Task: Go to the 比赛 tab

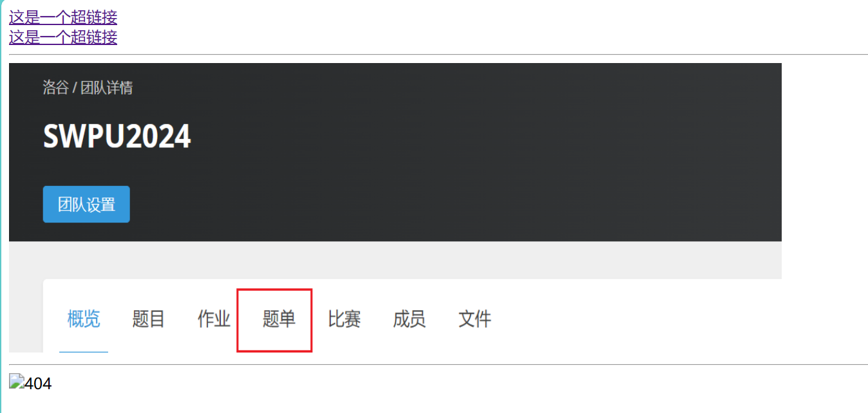Action: point(344,319)
